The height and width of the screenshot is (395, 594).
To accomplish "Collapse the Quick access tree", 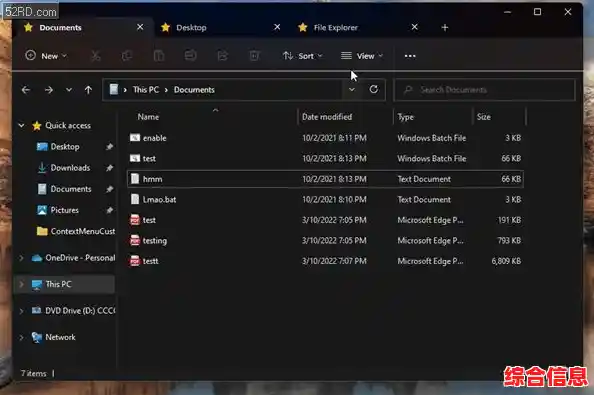I will click(22, 125).
